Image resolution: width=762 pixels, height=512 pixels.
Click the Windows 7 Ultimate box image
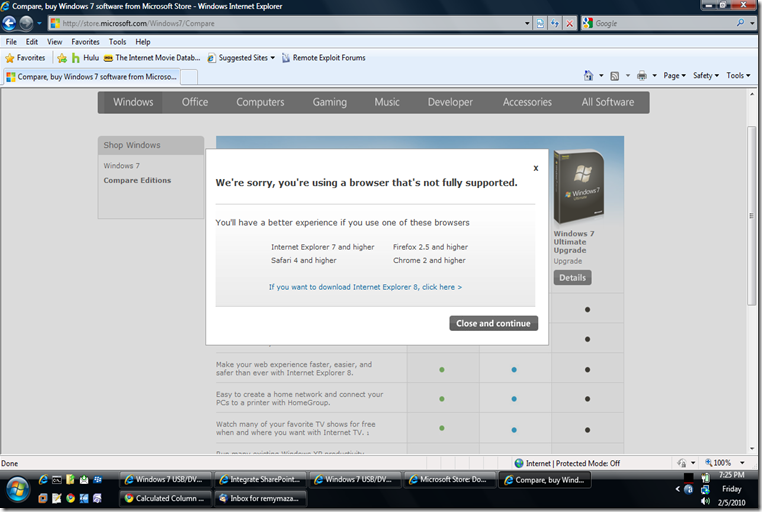point(579,188)
